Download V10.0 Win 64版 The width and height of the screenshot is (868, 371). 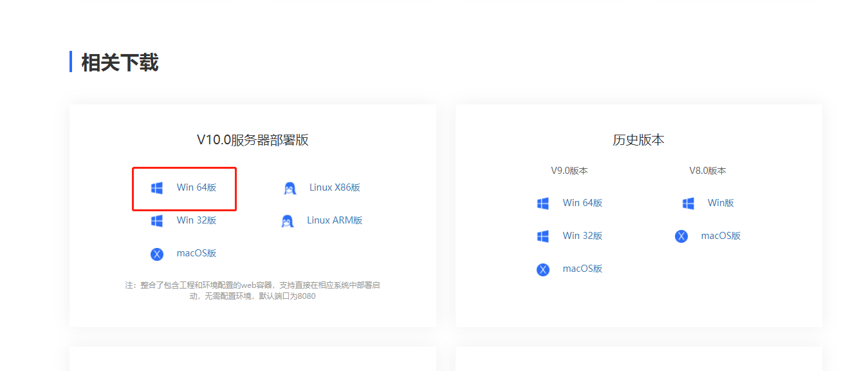coord(196,187)
